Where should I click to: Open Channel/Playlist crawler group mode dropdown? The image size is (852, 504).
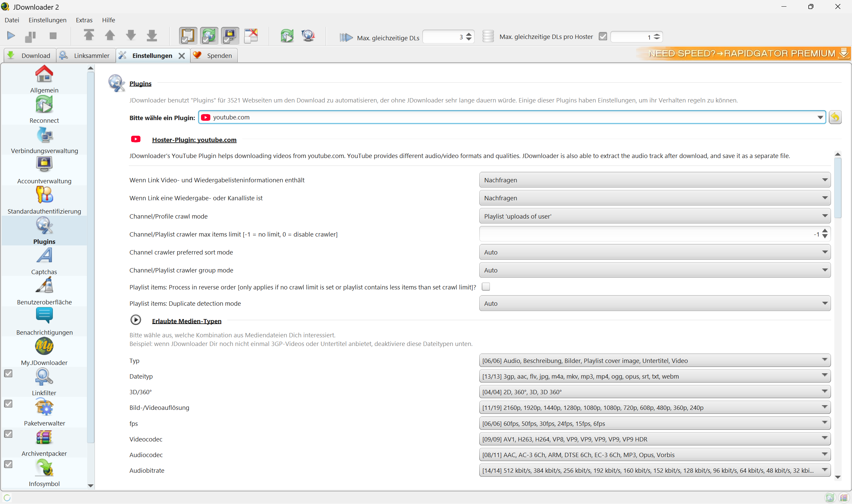[x=655, y=270]
